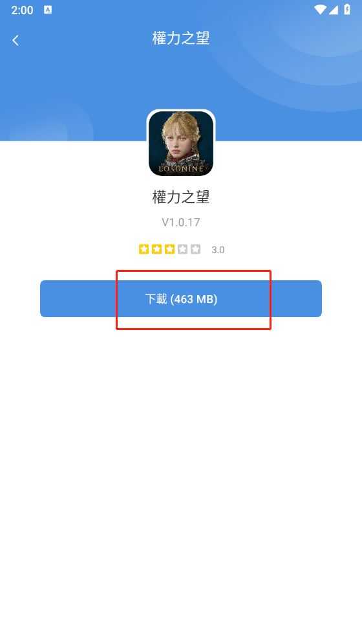Select the 權力之望 app name below icon
The width and height of the screenshot is (362, 644).
point(181,197)
